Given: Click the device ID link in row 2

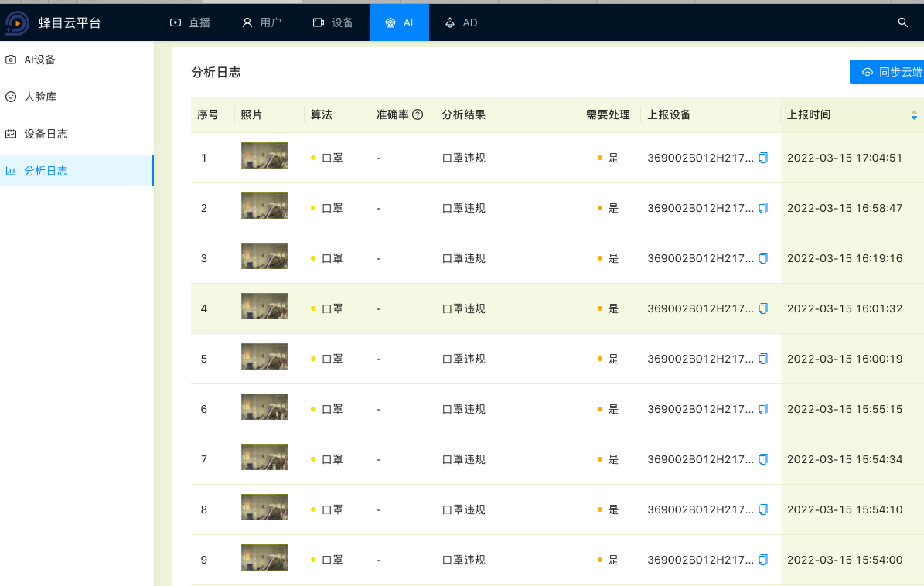Looking at the screenshot, I should click(701, 207).
